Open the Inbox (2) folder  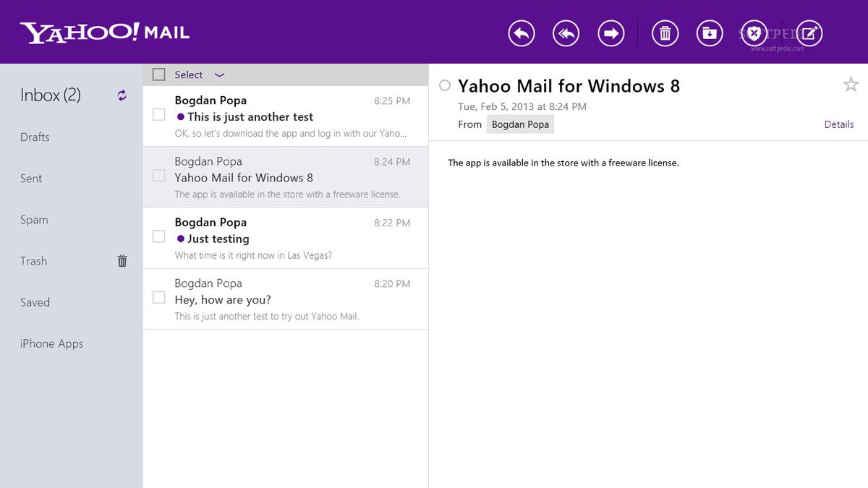click(x=51, y=95)
